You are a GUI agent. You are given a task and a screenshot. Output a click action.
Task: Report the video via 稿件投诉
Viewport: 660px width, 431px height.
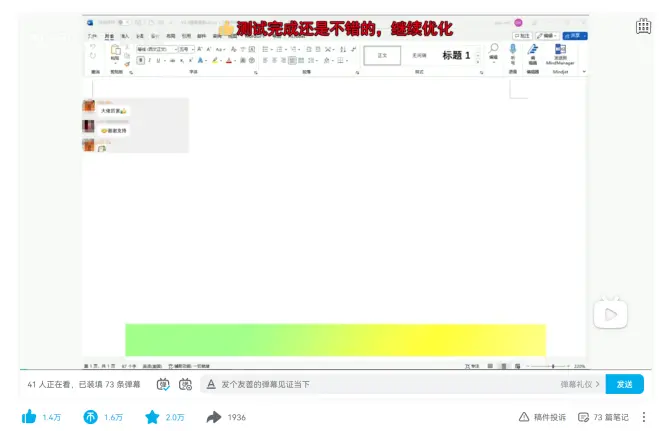[541, 417]
